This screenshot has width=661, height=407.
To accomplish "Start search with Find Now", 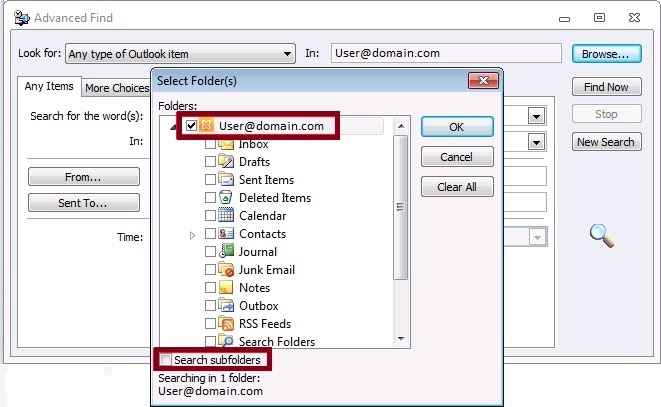I will [606, 87].
